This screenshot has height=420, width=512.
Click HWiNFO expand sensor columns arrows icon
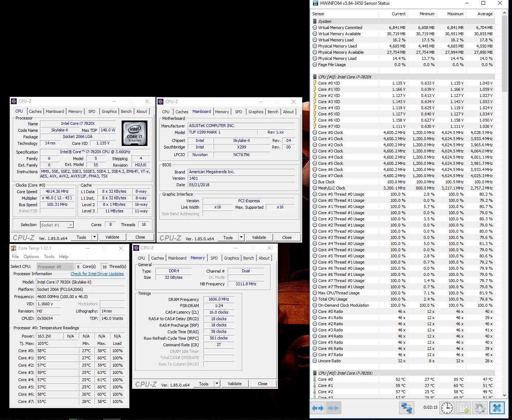(x=318, y=408)
